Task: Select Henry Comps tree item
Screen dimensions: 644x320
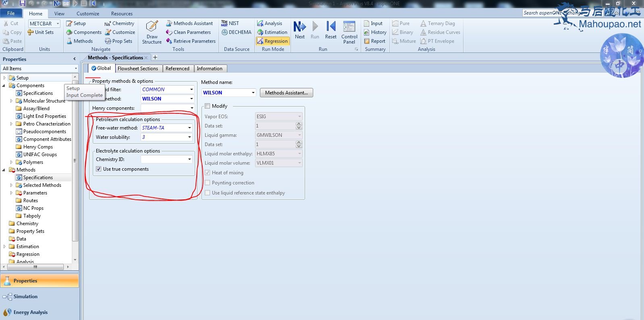Action: (38, 147)
